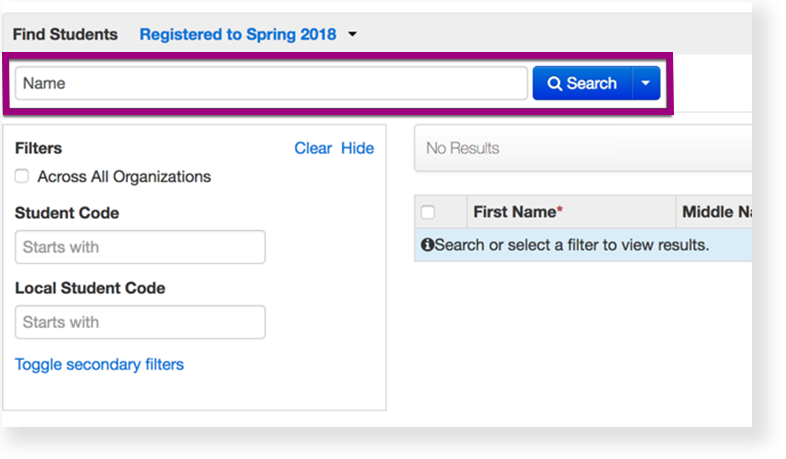Click the Middle Name column header
Image resolution: width=786 pixels, height=459 pixels.
click(x=715, y=212)
